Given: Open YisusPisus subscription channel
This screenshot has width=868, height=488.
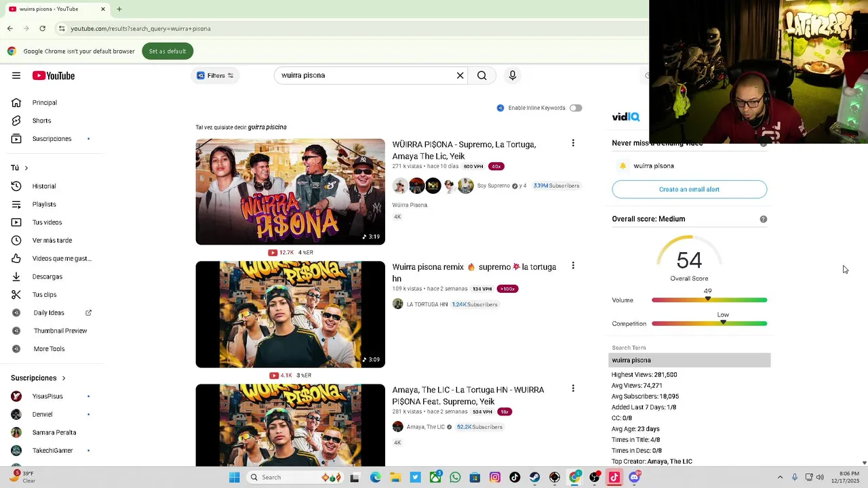Looking at the screenshot, I should (47, 396).
